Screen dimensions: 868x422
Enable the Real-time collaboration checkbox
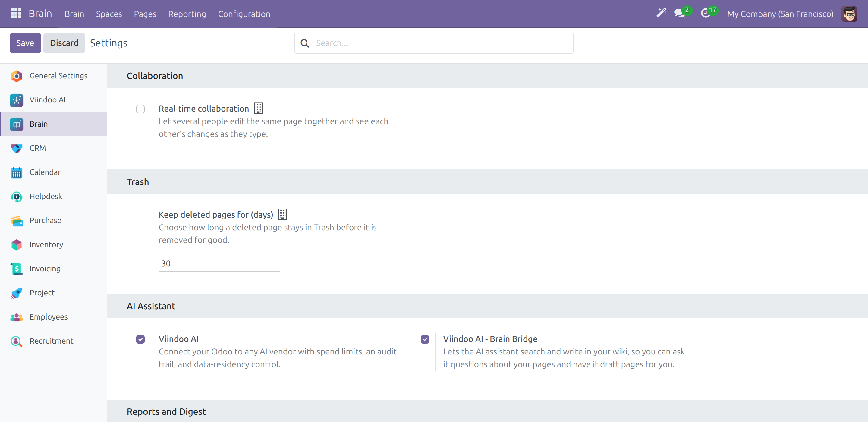[x=140, y=109]
